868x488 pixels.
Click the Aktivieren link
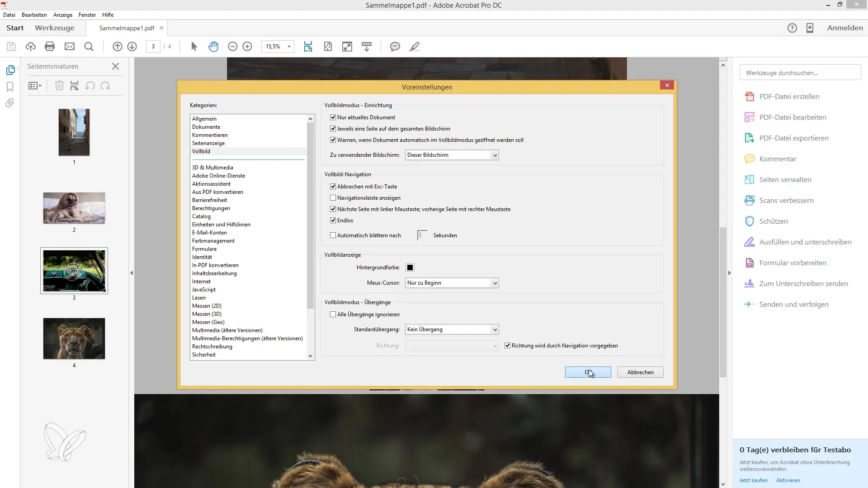788,480
